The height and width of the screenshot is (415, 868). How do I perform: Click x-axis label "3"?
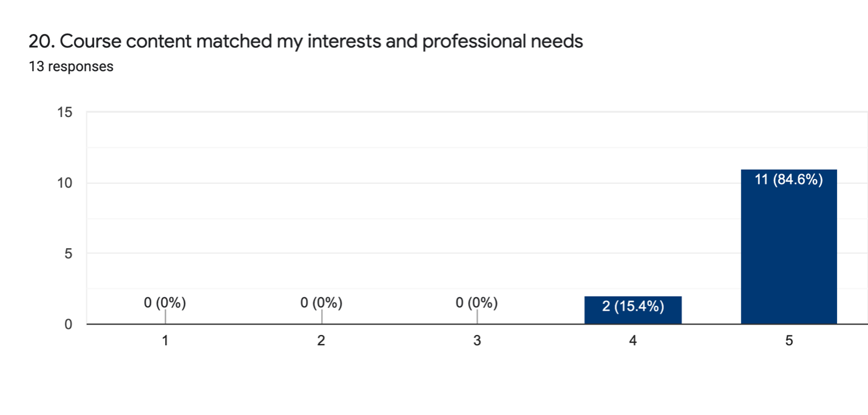(477, 341)
